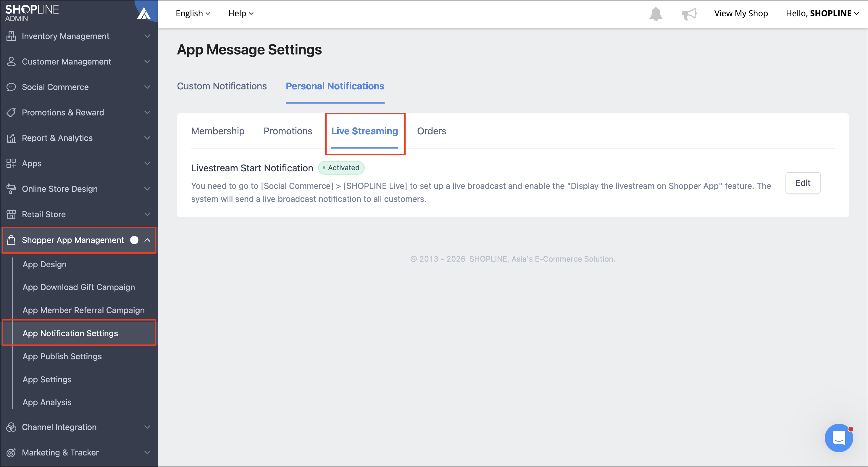Screen dimensions: 868x467
Task: Open the Help dropdown menu
Action: coord(241,14)
